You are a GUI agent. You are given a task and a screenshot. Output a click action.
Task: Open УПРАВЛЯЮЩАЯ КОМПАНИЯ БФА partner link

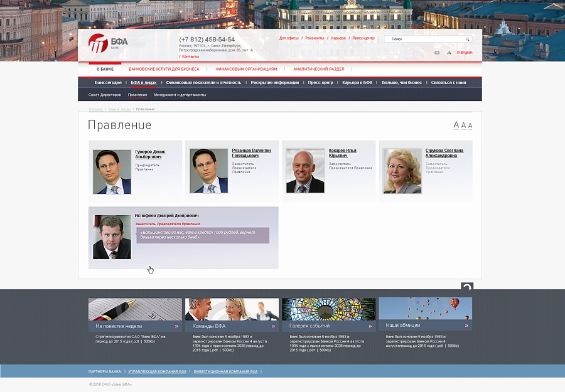pos(157,371)
